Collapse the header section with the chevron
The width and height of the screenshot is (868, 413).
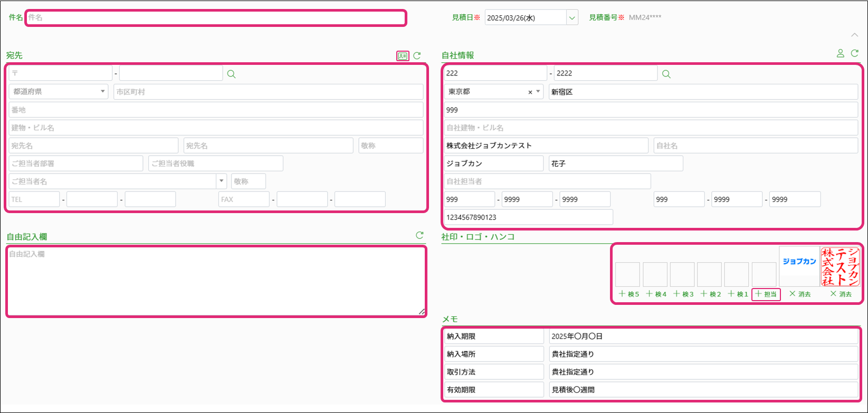click(x=855, y=35)
